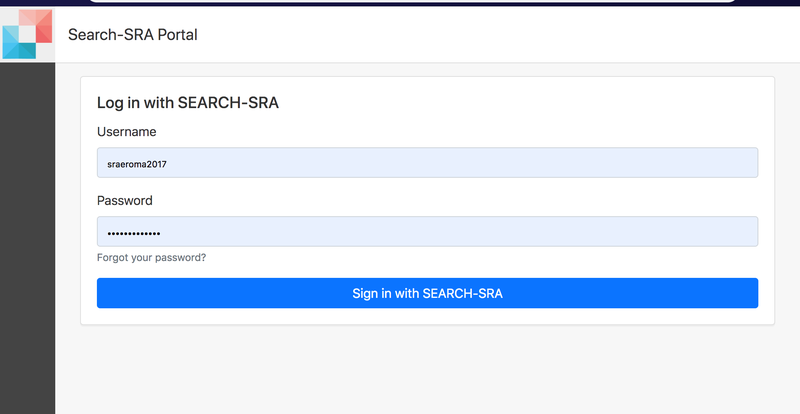Select the Log in with SEARCH-SRA heading
Image resolution: width=800 pixels, height=414 pixels.
click(188, 103)
